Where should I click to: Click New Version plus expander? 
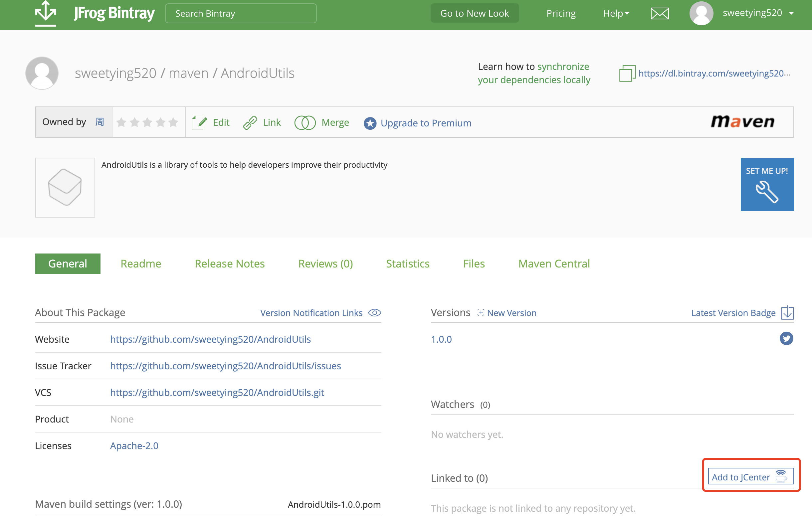pyautogui.click(x=481, y=312)
